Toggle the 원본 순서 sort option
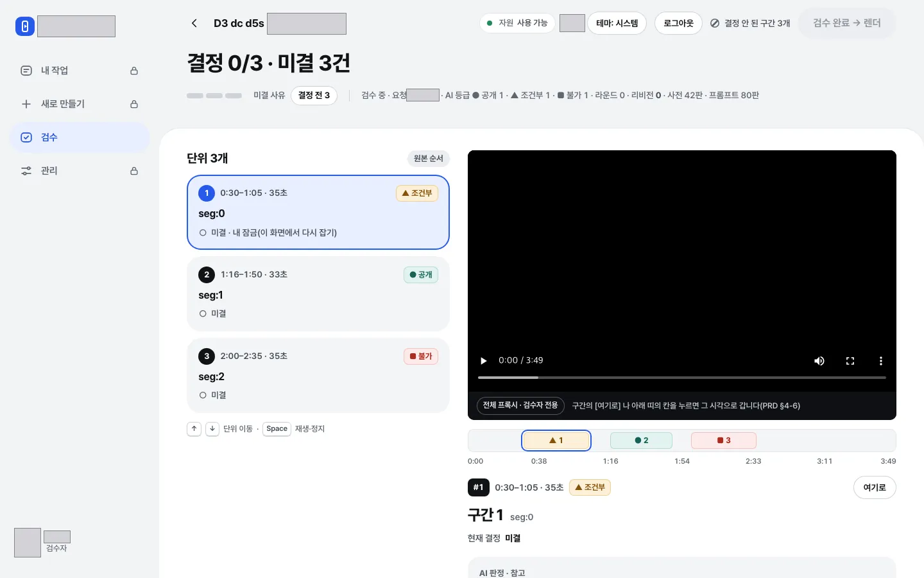Image resolution: width=924 pixels, height=578 pixels. [429, 159]
